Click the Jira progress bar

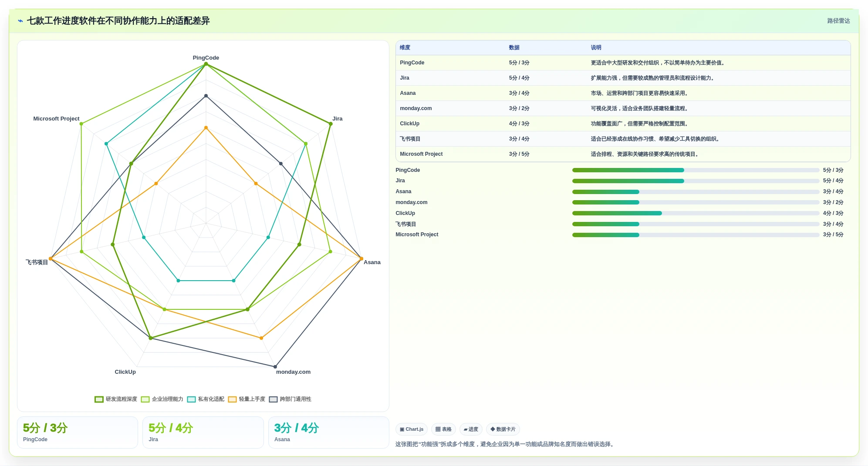pyautogui.click(x=696, y=181)
